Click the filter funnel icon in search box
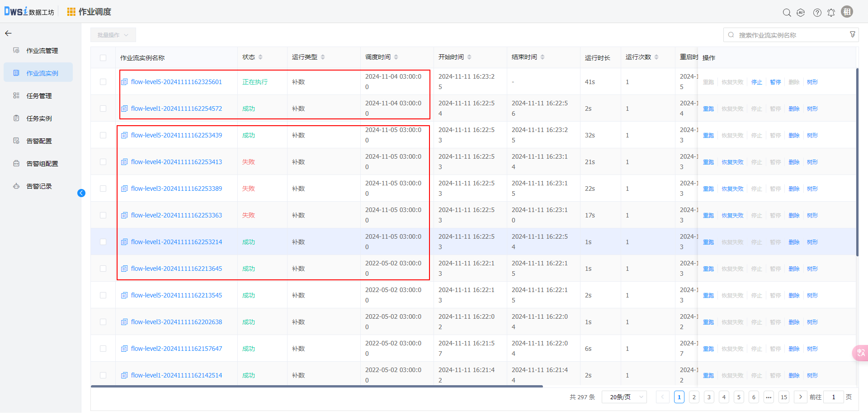The height and width of the screenshot is (420, 868). (x=852, y=35)
